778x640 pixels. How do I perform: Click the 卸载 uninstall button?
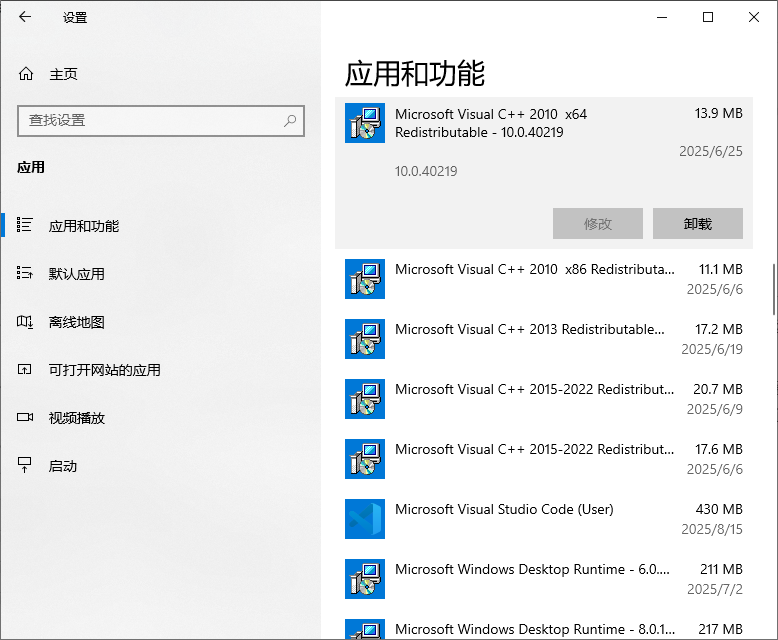pos(698,224)
